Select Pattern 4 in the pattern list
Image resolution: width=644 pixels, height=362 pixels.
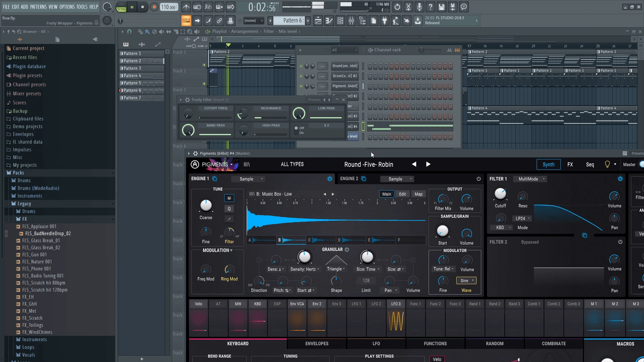click(x=142, y=75)
